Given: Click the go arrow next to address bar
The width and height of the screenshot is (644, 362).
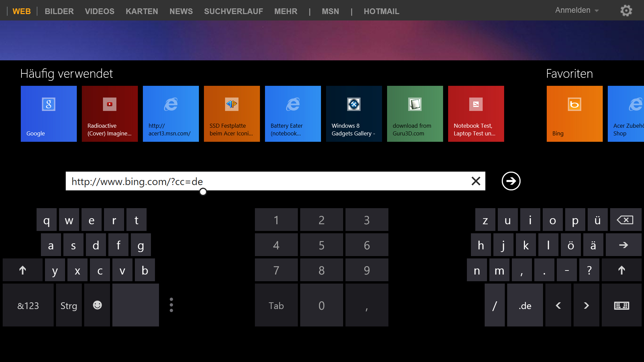Looking at the screenshot, I should pyautogui.click(x=511, y=181).
